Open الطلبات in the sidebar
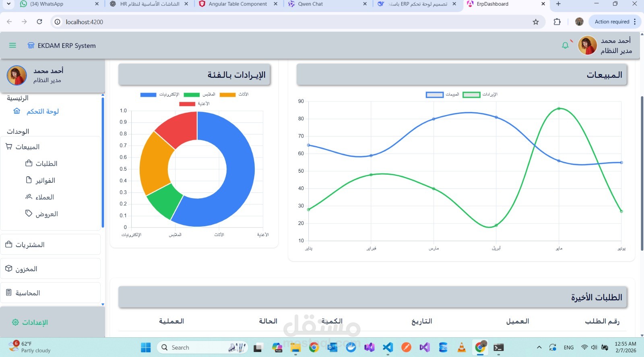 tap(46, 163)
